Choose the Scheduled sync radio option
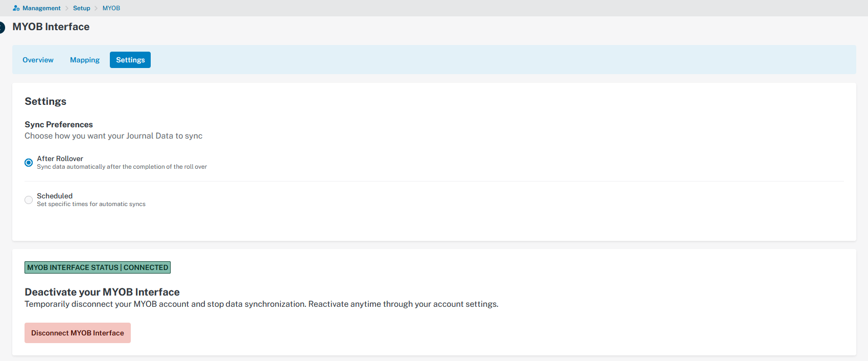Screen dimensions: 868x361 pyautogui.click(x=29, y=200)
